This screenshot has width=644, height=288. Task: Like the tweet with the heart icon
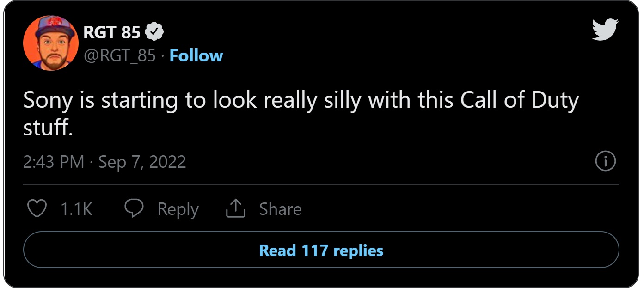tap(37, 209)
